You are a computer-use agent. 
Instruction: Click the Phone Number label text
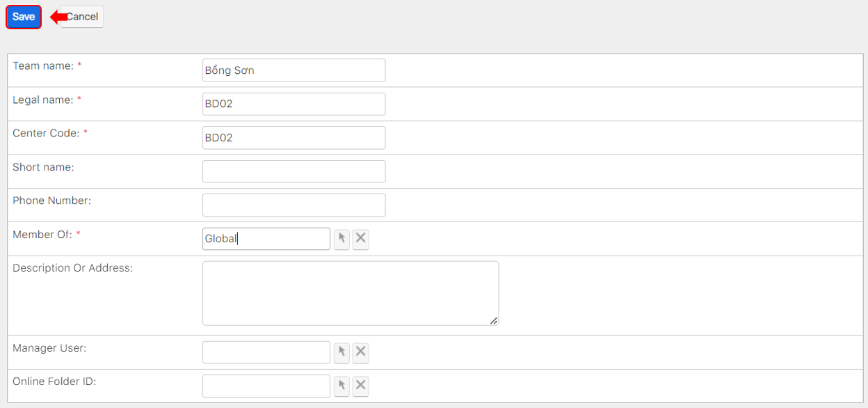coord(52,201)
